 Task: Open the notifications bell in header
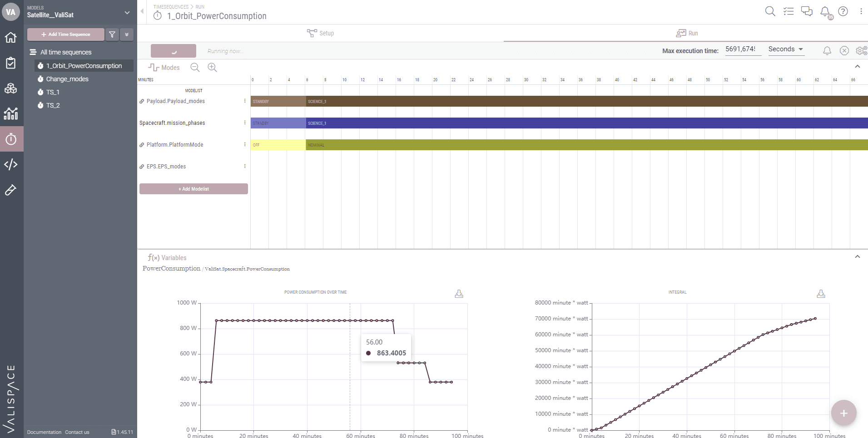825,11
